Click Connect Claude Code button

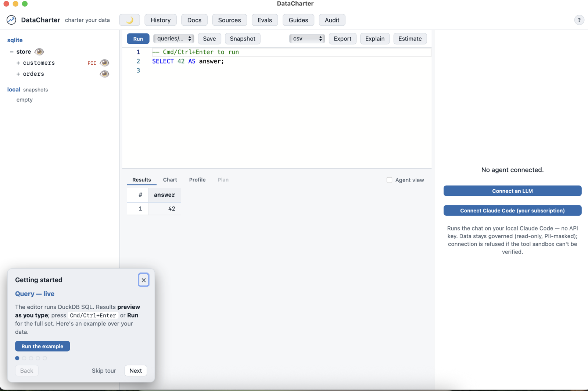(x=512, y=211)
